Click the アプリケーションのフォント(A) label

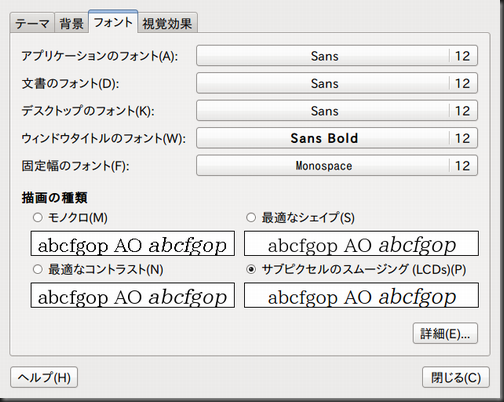click(x=100, y=56)
